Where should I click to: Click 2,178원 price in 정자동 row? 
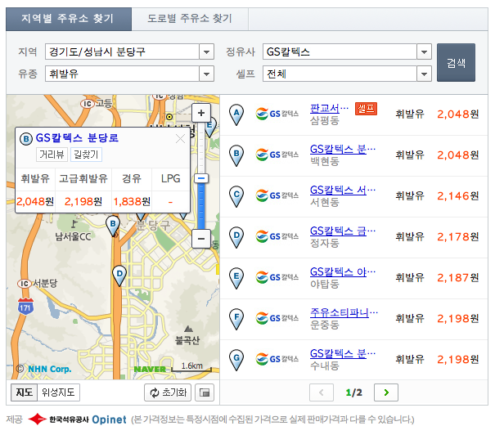[457, 237]
